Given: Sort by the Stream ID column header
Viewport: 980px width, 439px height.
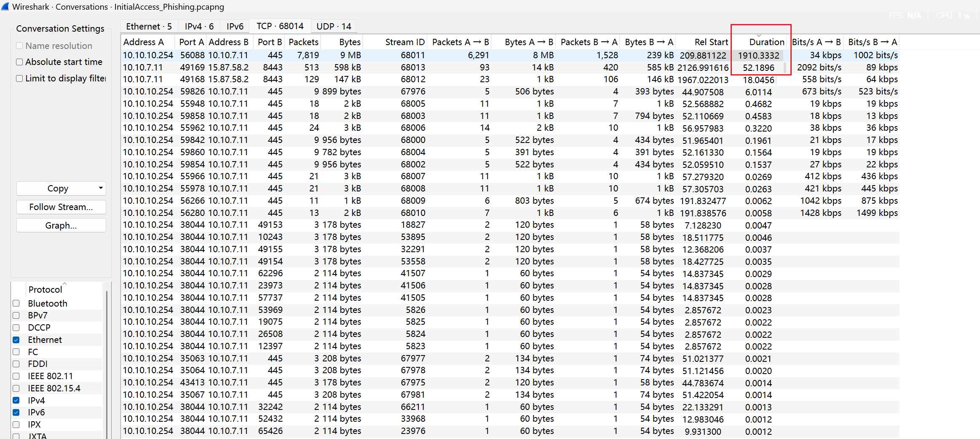Looking at the screenshot, I should (x=395, y=42).
